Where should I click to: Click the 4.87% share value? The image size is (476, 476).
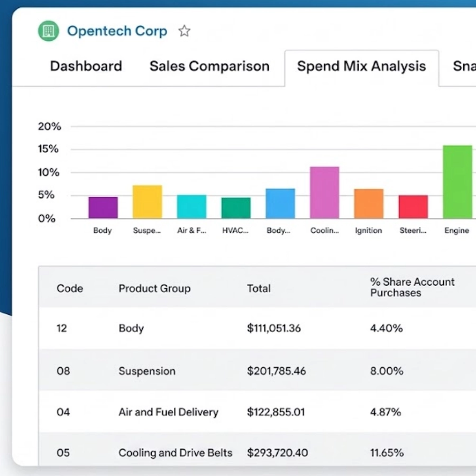pyautogui.click(x=386, y=412)
